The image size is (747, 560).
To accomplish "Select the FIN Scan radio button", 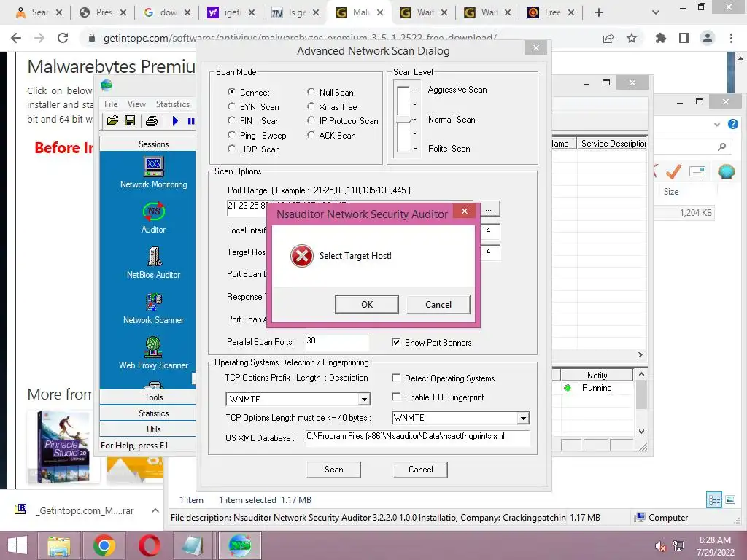I will [231, 120].
